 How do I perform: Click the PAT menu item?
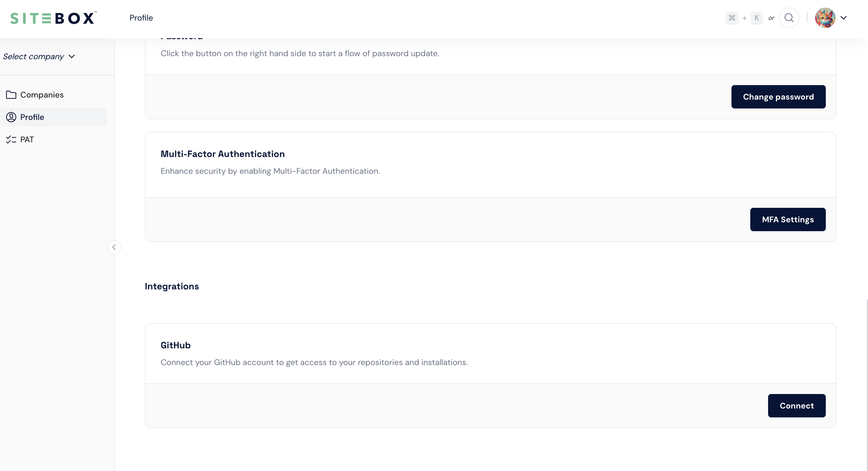[27, 139]
